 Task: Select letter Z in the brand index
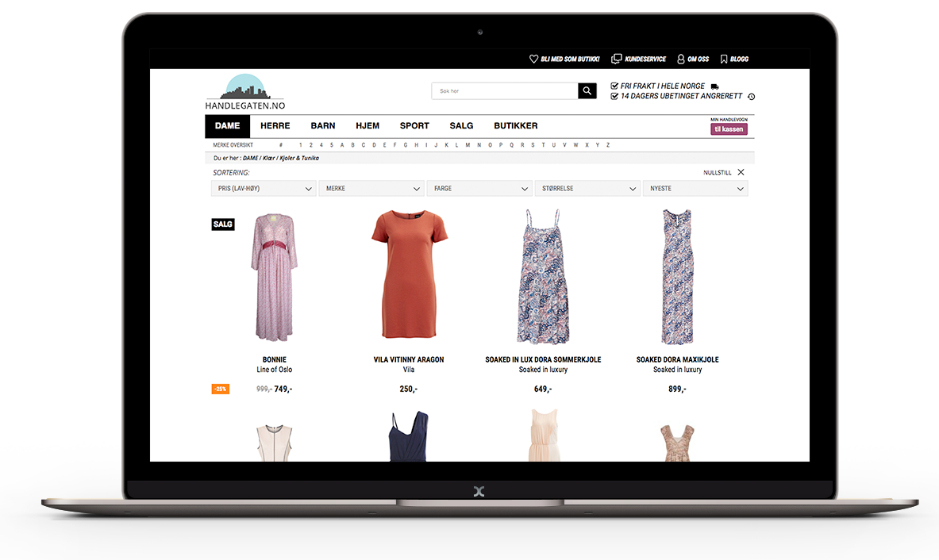[x=608, y=145]
